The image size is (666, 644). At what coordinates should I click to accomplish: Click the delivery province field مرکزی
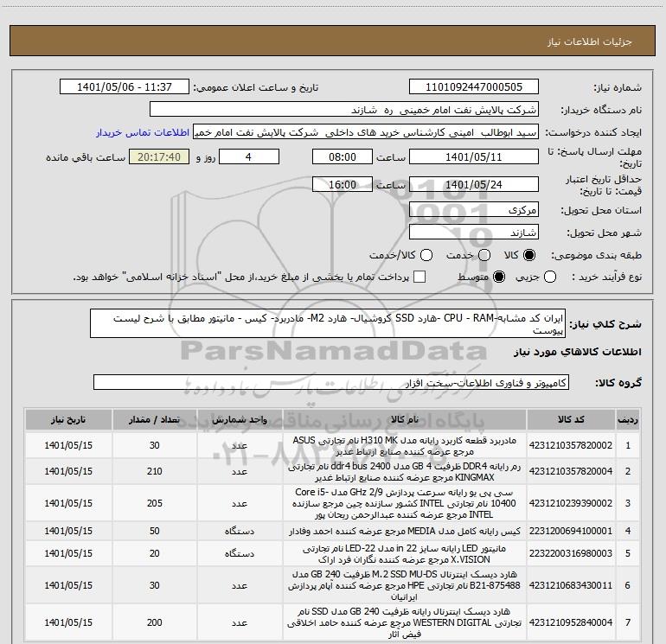pos(473,210)
